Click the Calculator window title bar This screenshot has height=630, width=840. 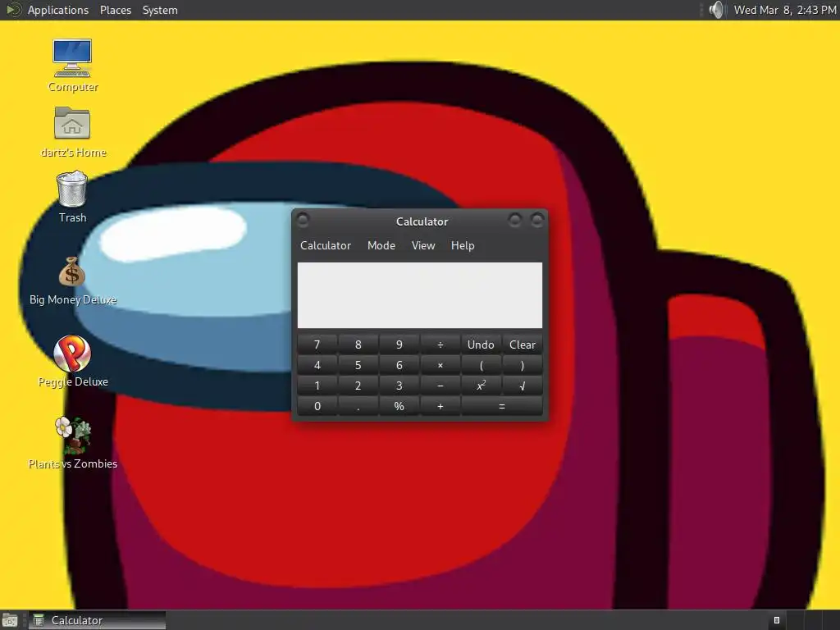point(422,221)
